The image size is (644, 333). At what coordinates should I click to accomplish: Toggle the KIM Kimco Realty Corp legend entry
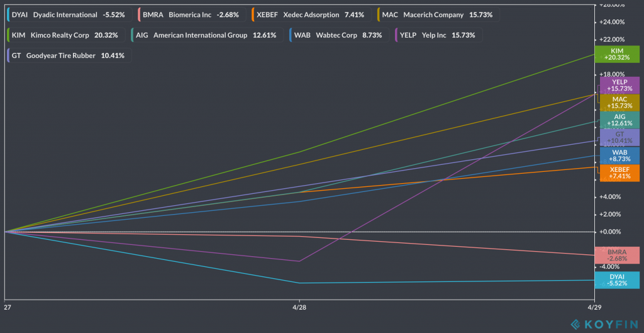click(x=65, y=35)
